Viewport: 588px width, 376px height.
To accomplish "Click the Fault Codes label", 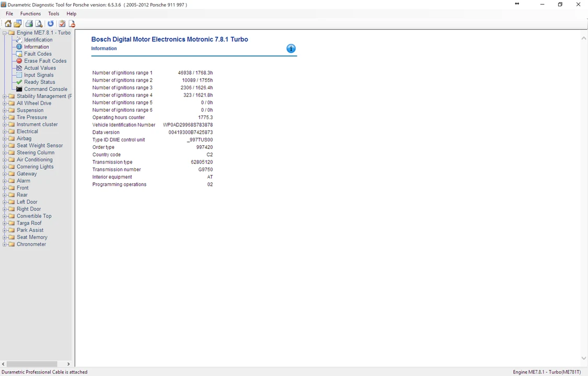I will click(38, 54).
